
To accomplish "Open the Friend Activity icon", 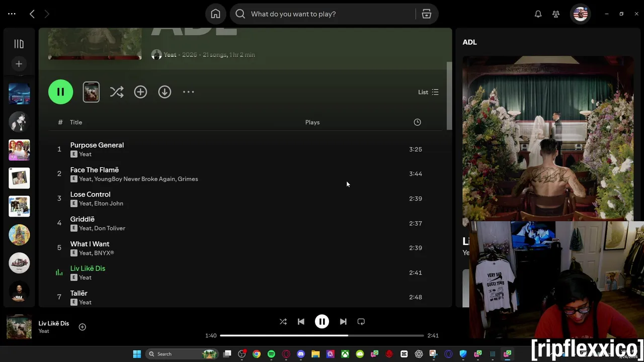I will (x=556, y=14).
